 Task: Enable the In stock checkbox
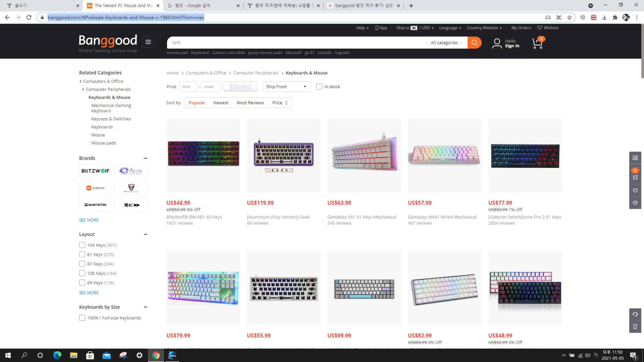tap(319, 86)
